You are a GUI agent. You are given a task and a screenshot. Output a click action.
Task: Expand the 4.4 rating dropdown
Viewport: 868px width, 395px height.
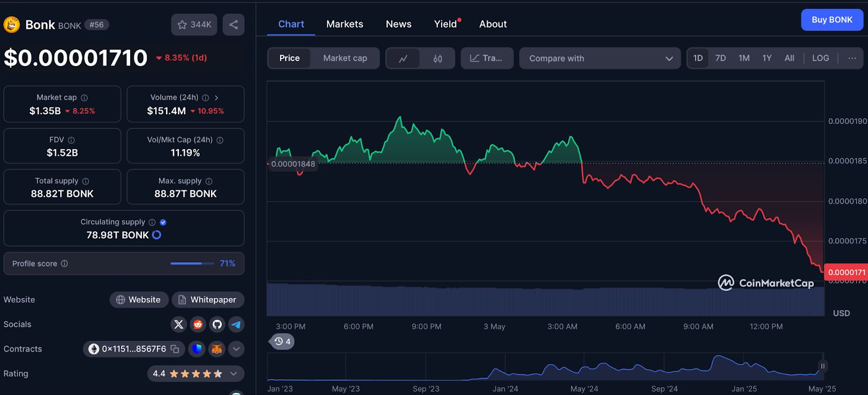click(234, 373)
